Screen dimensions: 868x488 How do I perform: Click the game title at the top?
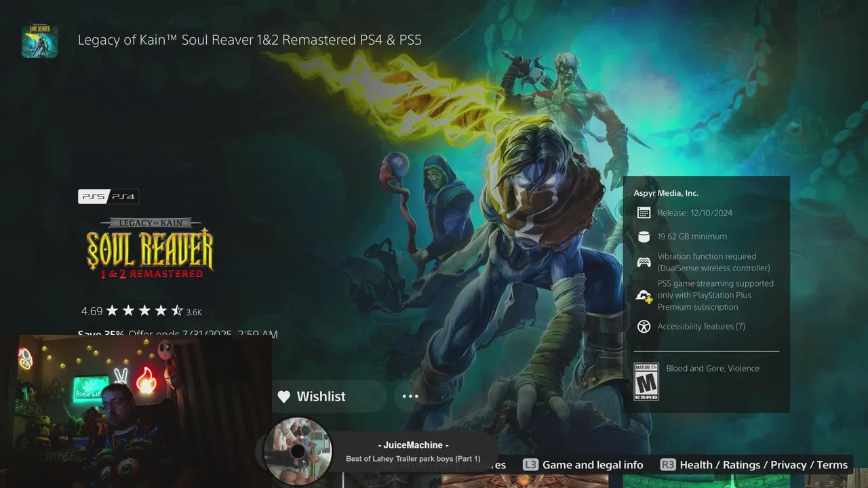pyautogui.click(x=250, y=40)
